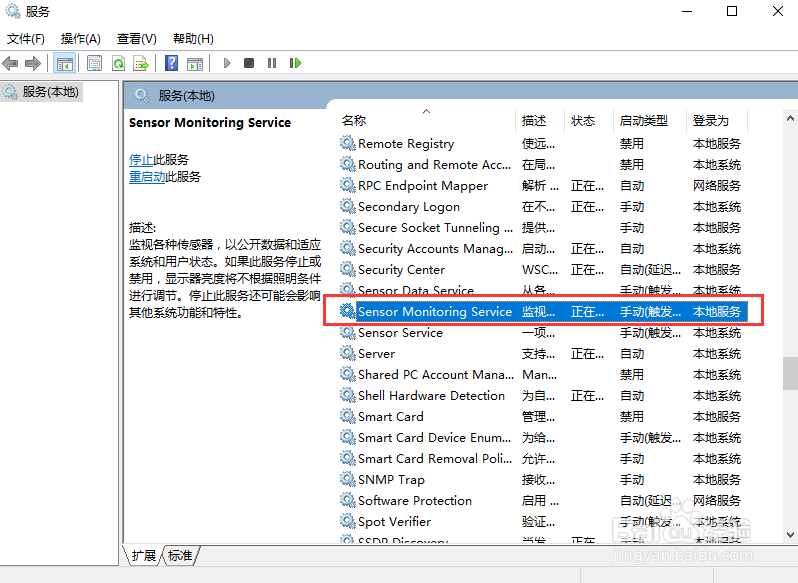Image resolution: width=798 pixels, height=583 pixels.
Task: Click the scroll up arrow of services list
Action: pos(790,118)
